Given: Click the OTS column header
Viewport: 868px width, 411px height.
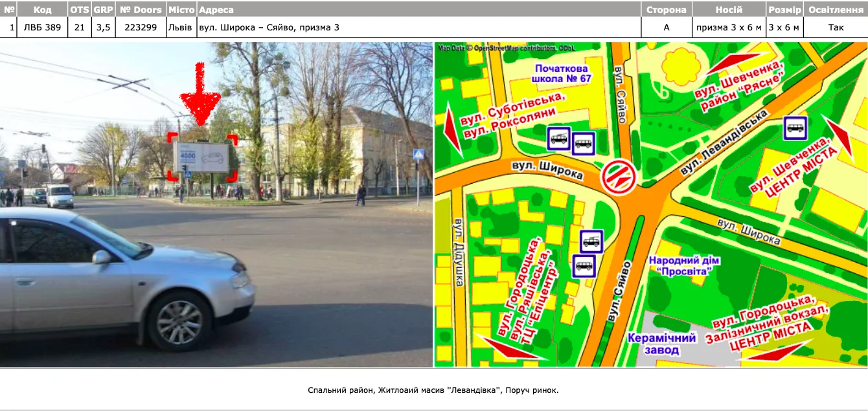Looking at the screenshot, I should [79, 10].
